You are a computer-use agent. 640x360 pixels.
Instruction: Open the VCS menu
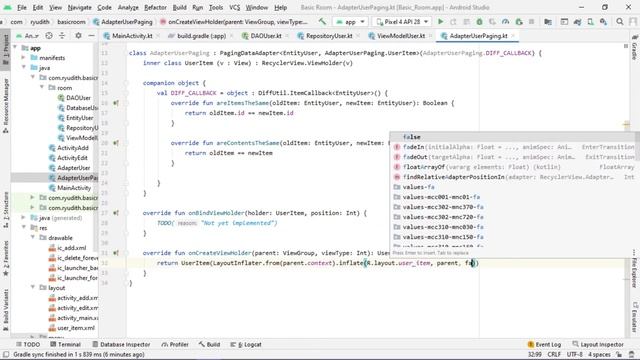click(234, 7)
